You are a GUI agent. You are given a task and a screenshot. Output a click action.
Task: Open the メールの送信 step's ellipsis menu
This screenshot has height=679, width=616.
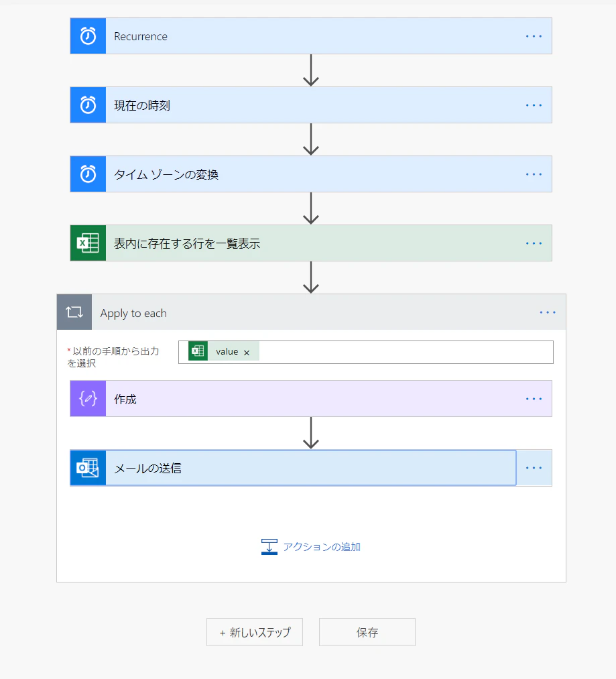pyautogui.click(x=534, y=468)
